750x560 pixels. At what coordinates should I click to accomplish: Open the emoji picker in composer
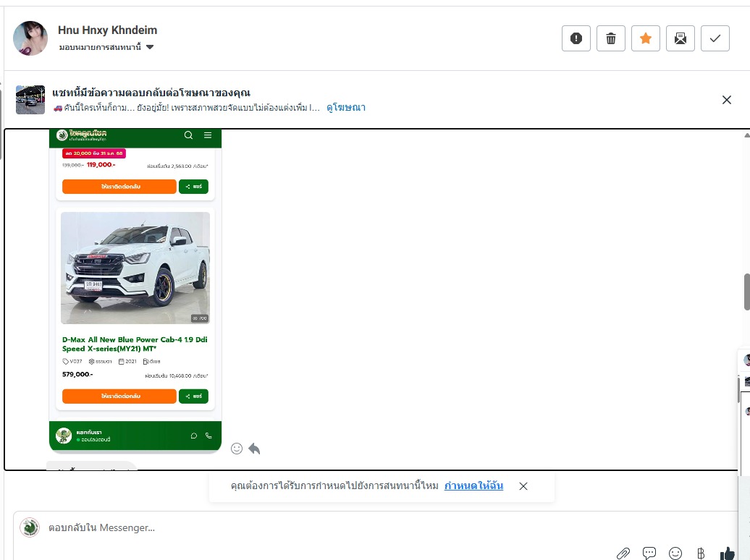(x=675, y=553)
